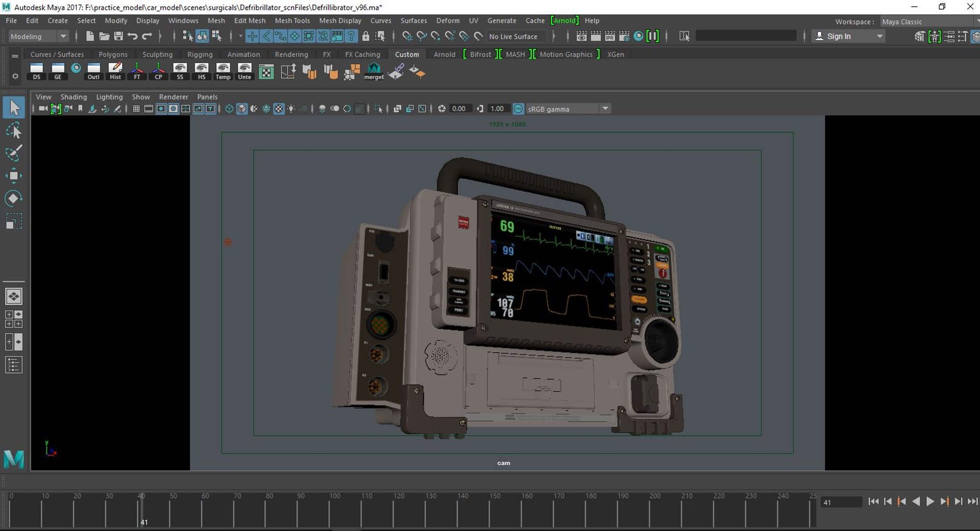Redo action with arrow icon
This screenshot has width=980, height=531.
[x=147, y=36]
